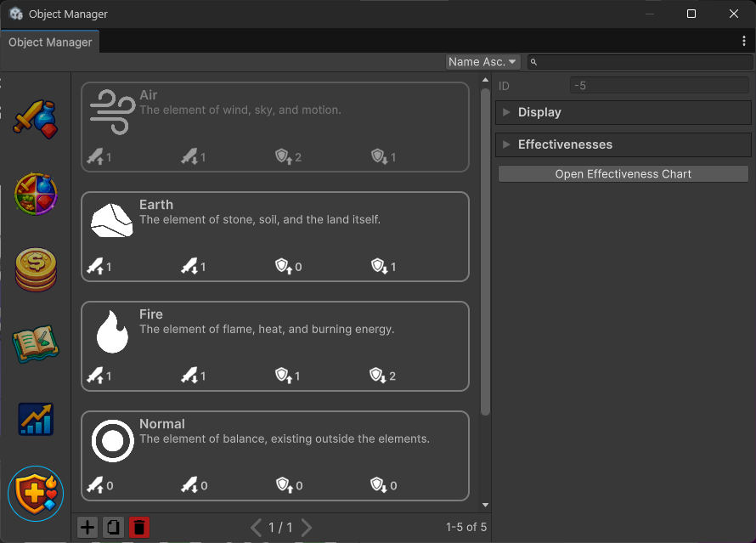
Task: Click the shield with plus elements icon
Action: (36, 493)
